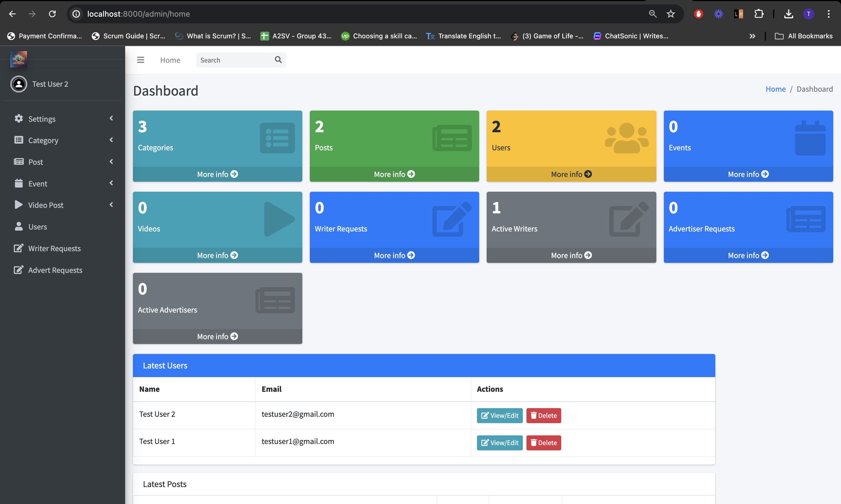Image resolution: width=841 pixels, height=504 pixels.
Task: Click More info on Active Writers card
Action: click(571, 255)
